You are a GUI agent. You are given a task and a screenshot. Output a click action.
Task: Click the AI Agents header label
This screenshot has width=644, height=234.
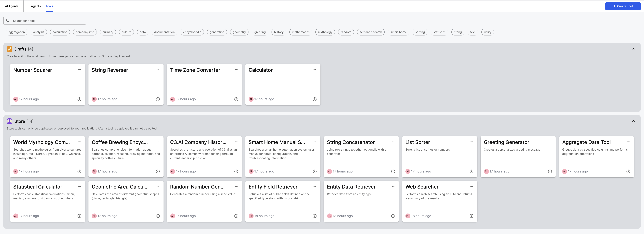(12, 6)
